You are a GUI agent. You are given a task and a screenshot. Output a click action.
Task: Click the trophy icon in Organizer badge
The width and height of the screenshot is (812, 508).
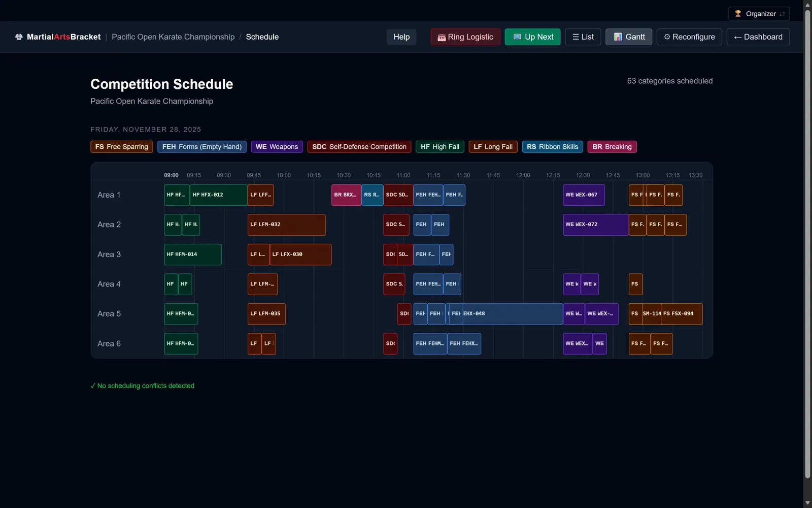738,14
